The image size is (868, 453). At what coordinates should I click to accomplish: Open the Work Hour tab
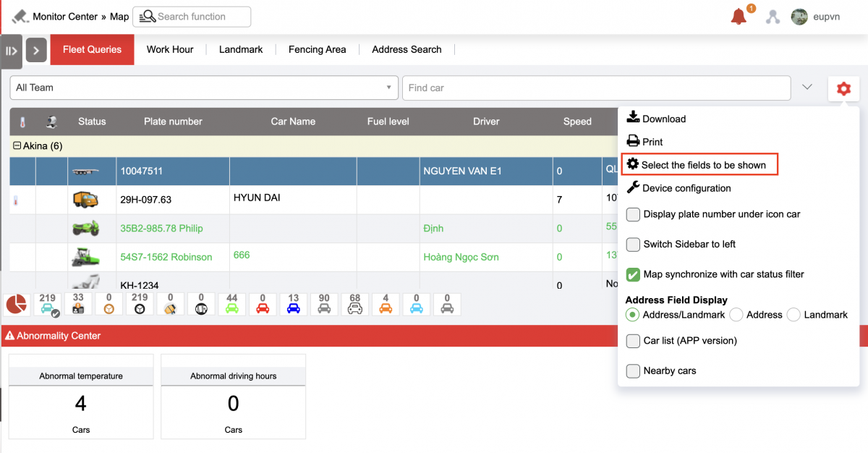pos(170,50)
